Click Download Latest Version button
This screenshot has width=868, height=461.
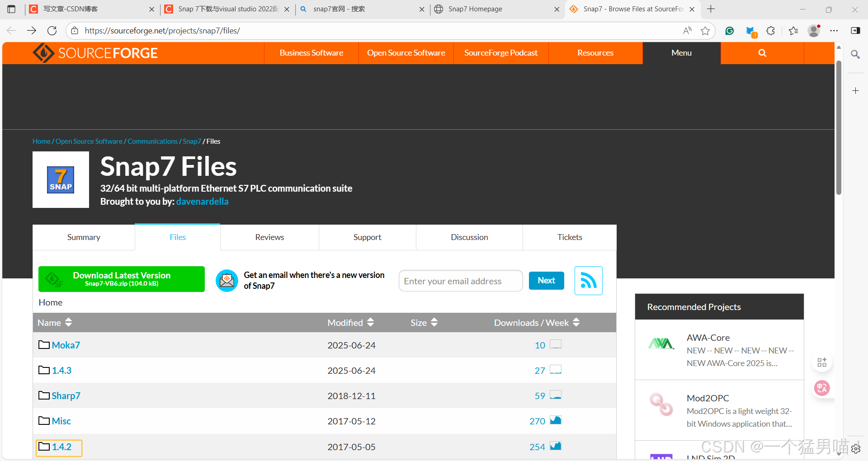(x=122, y=279)
